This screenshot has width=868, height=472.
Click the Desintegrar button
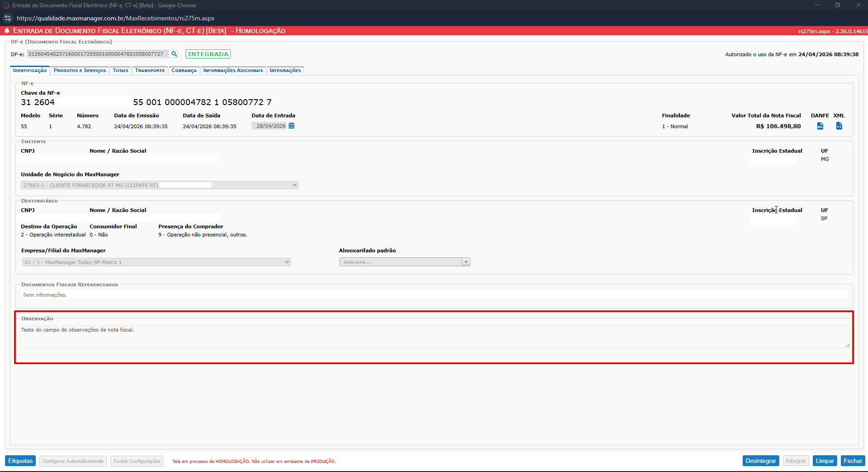click(x=760, y=461)
